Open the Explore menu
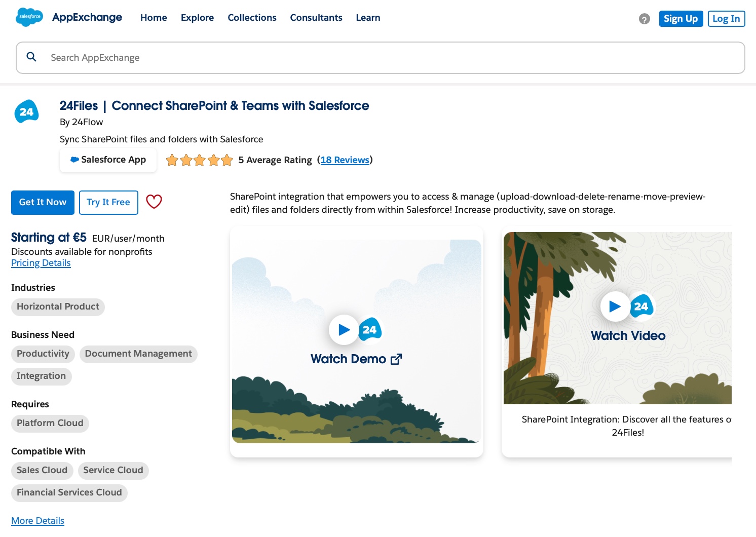 pos(197,17)
